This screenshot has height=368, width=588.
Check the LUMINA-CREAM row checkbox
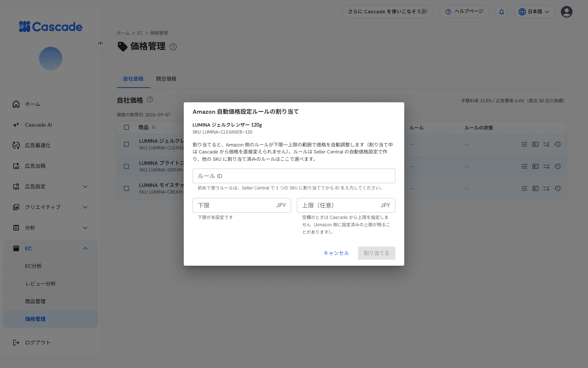126,188
